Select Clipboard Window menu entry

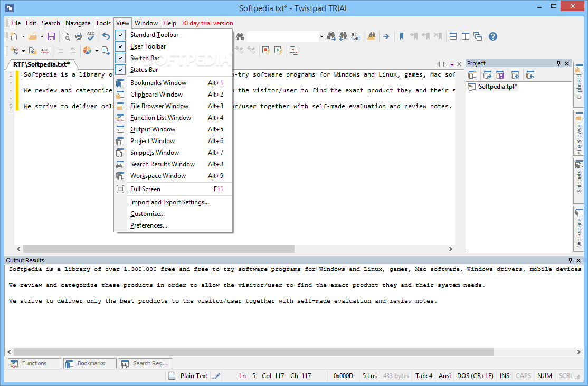[173, 95]
